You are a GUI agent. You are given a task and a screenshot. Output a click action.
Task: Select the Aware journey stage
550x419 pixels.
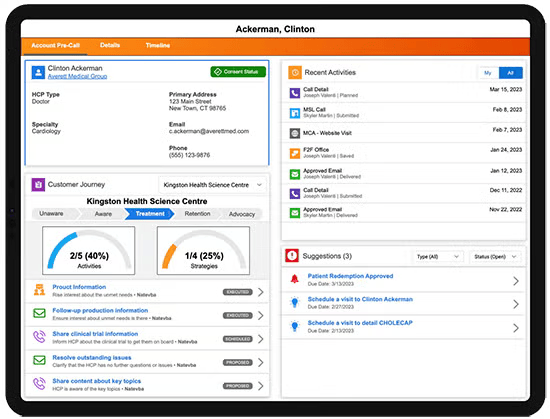pos(103,214)
